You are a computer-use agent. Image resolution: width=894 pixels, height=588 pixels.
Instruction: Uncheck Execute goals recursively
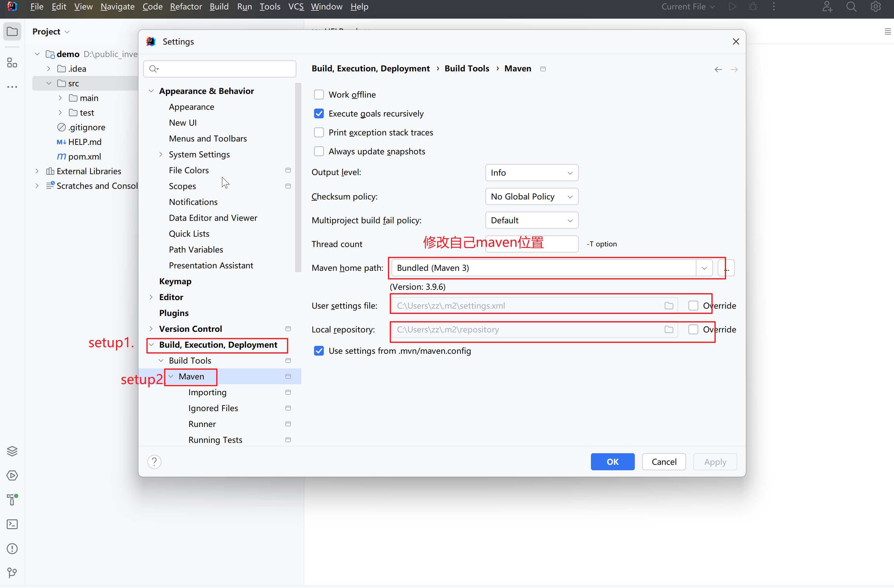pyautogui.click(x=319, y=113)
